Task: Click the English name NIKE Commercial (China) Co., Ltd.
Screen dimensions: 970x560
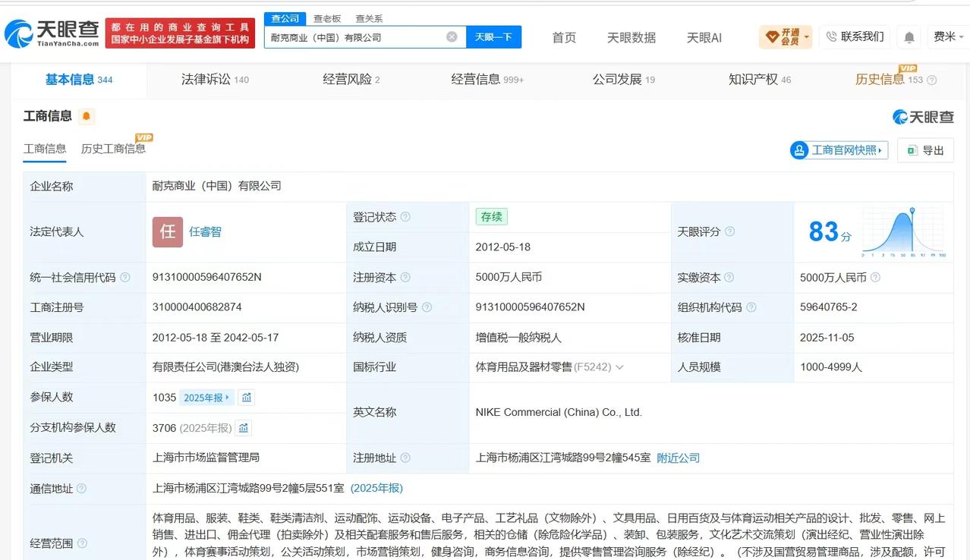Action: [559, 413]
